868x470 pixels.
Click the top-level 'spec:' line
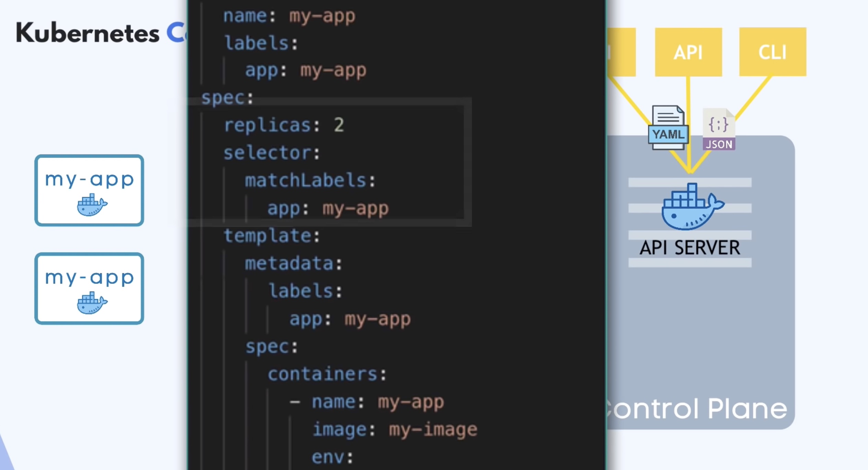tap(227, 98)
